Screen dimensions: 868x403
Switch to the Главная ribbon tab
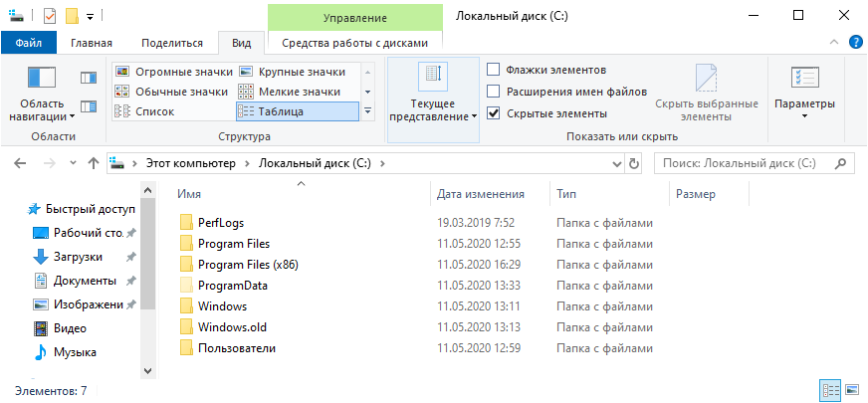pos(92,43)
